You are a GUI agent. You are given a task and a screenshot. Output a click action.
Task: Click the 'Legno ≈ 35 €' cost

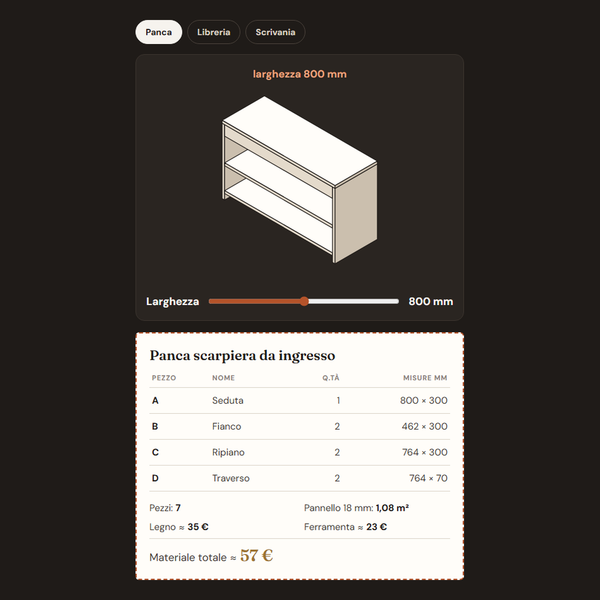(179, 527)
